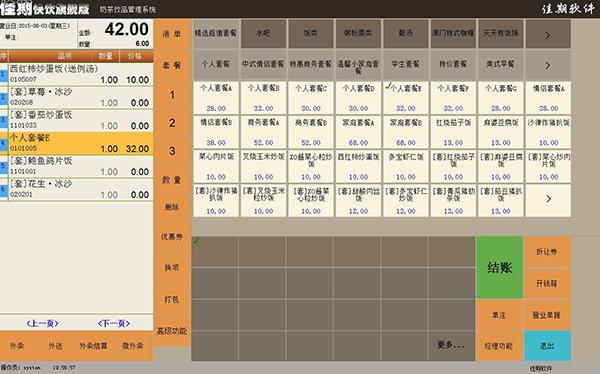Select the 粥粉面类 category tab

(359, 34)
